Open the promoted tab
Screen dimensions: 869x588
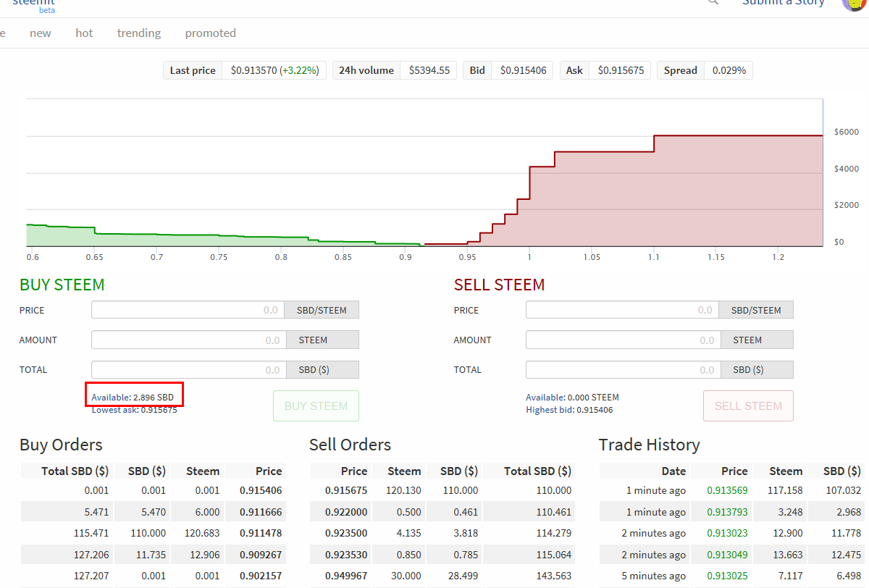[210, 33]
